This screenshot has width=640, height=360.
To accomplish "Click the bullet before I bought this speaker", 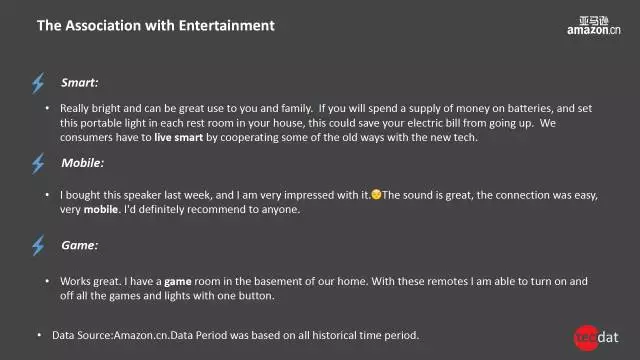I will 47,195.
